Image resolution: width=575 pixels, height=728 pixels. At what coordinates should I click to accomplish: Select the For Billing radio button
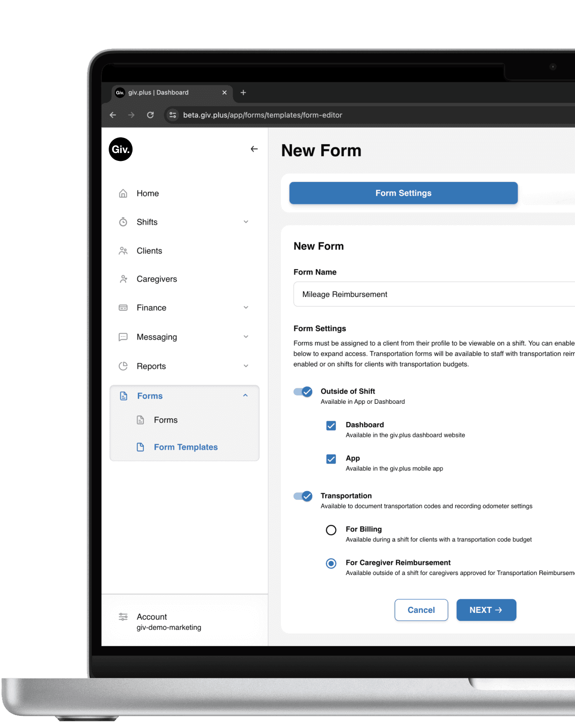[331, 530]
